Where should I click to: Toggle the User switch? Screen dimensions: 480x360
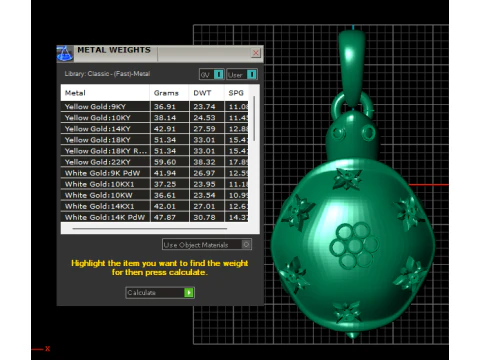tap(242, 74)
